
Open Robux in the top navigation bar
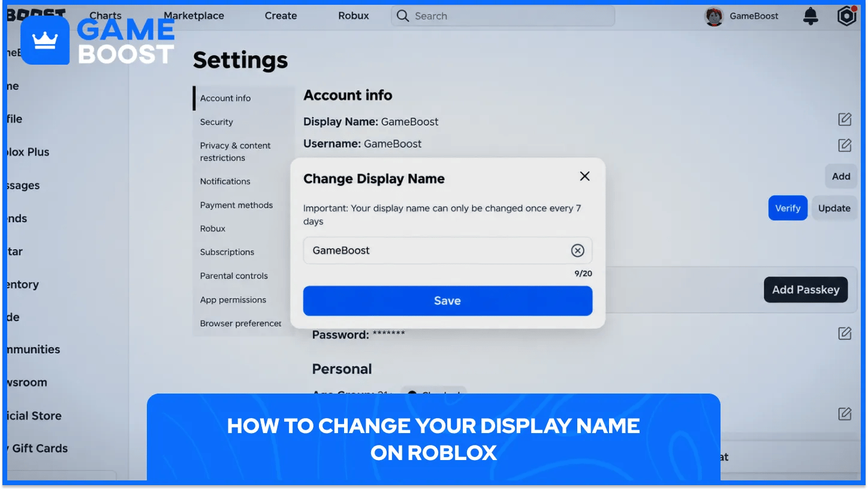353,16
